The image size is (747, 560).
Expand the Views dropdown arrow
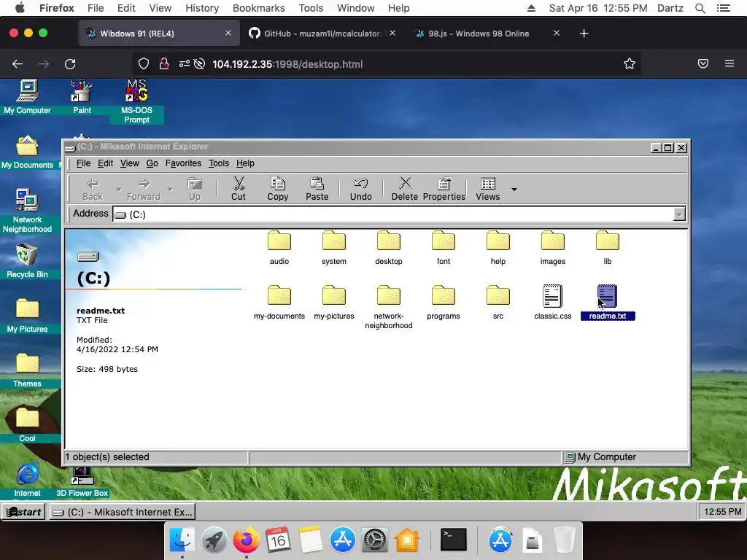514,189
